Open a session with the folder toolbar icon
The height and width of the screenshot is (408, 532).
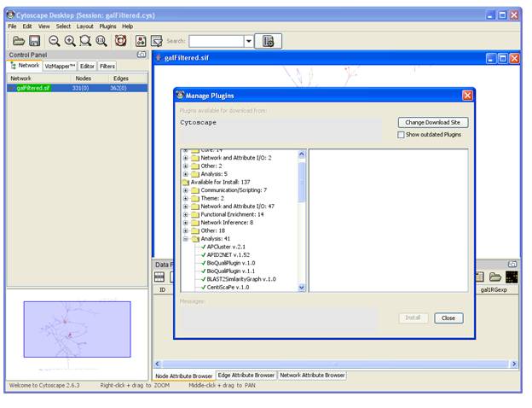click(x=18, y=41)
